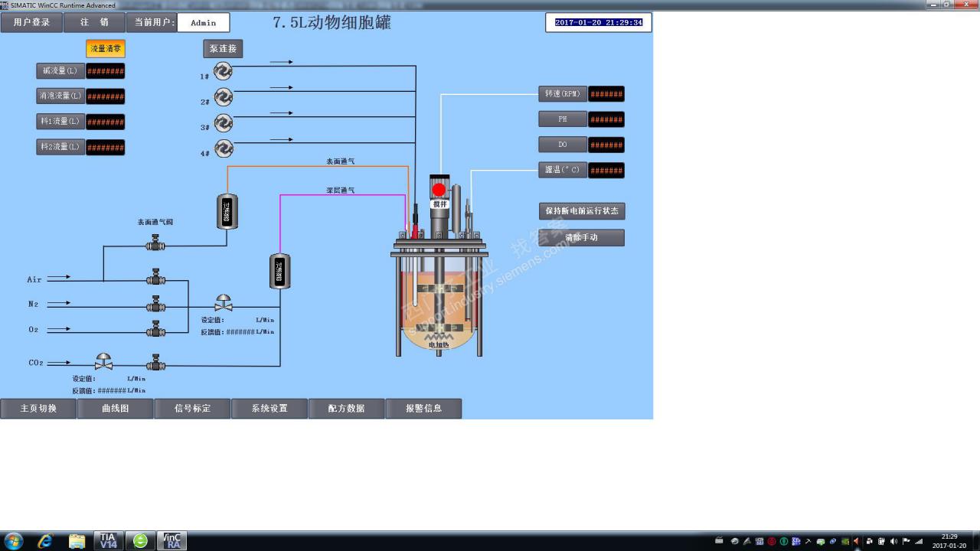Viewport: 980px width, 551px height.
Task: Click the 2# pump icon
Action: (x=223, y=96)
